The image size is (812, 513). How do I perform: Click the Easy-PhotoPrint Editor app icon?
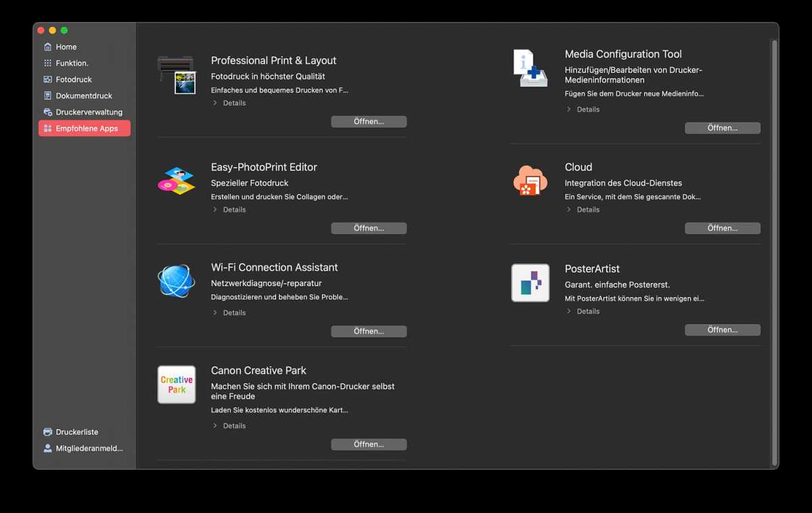coord(177,181)
